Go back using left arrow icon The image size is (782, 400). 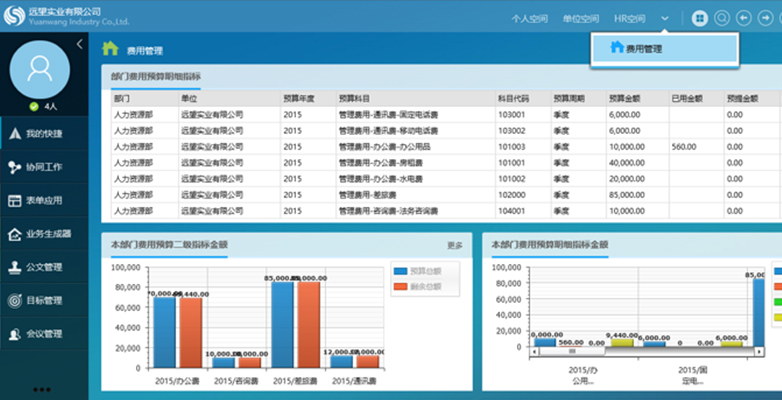(743, 18)
